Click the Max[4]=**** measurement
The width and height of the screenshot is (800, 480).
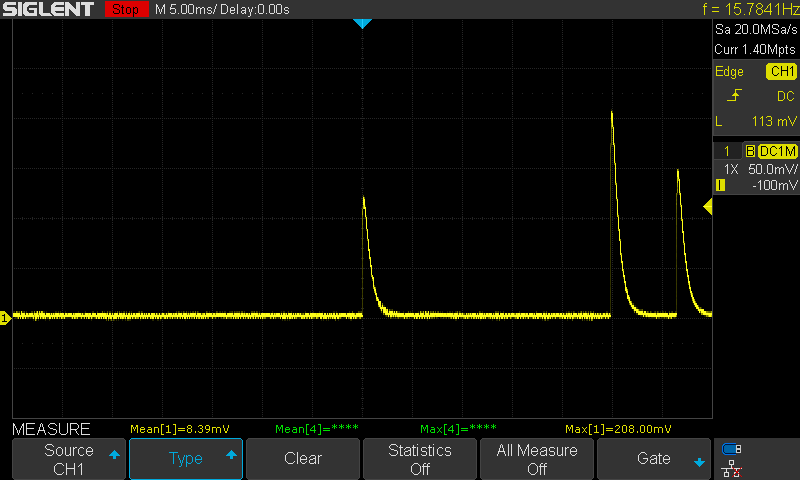pos(458,429)
